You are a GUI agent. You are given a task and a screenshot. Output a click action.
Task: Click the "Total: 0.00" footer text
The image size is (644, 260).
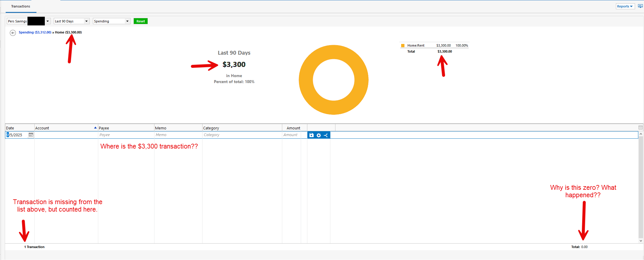click(579, 247)
